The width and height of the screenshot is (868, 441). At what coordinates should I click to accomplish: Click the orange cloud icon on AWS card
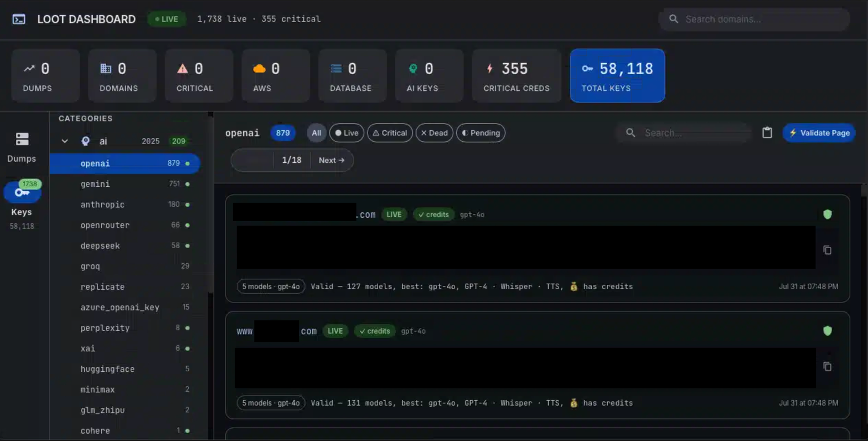click(x=259, y=69)
